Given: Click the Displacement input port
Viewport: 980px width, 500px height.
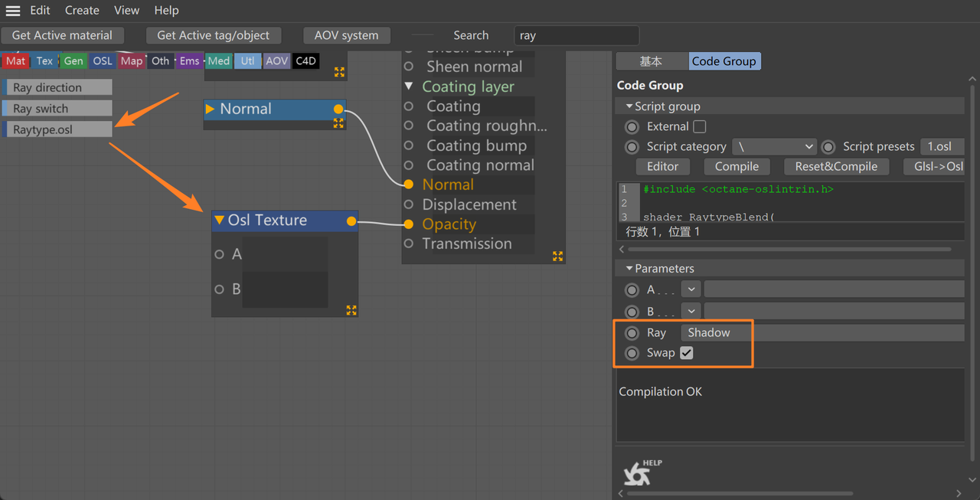Looking at the screenshot, I should tap(409, 204).
